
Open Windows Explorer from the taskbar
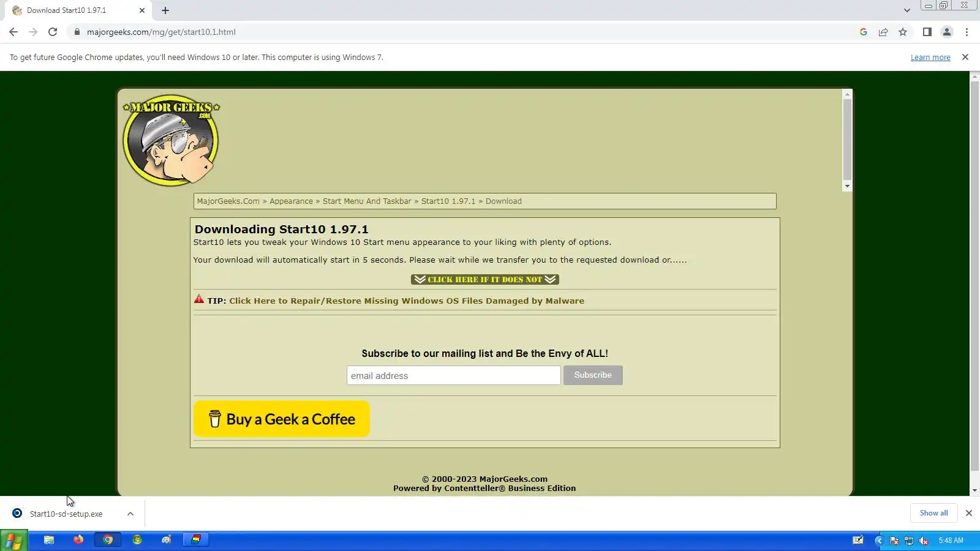coord(49,540)
